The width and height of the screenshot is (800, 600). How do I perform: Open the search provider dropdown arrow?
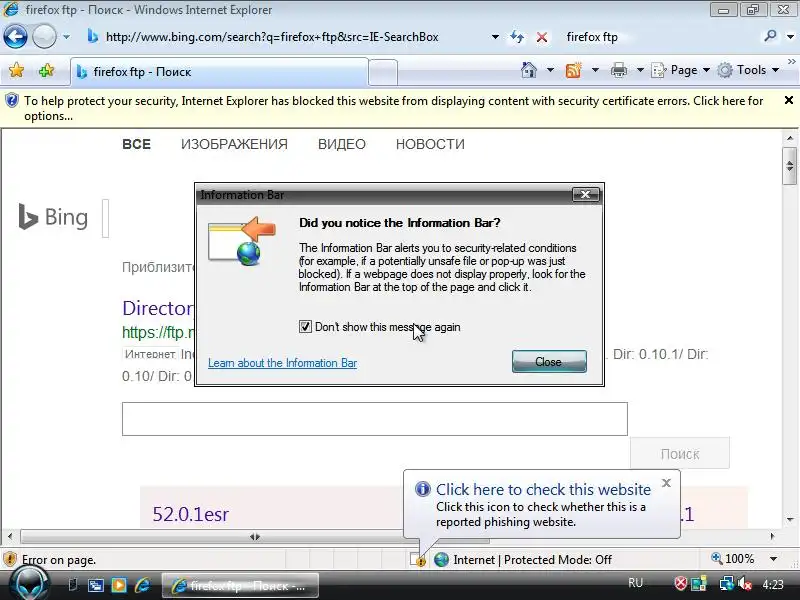pos(790,37)
